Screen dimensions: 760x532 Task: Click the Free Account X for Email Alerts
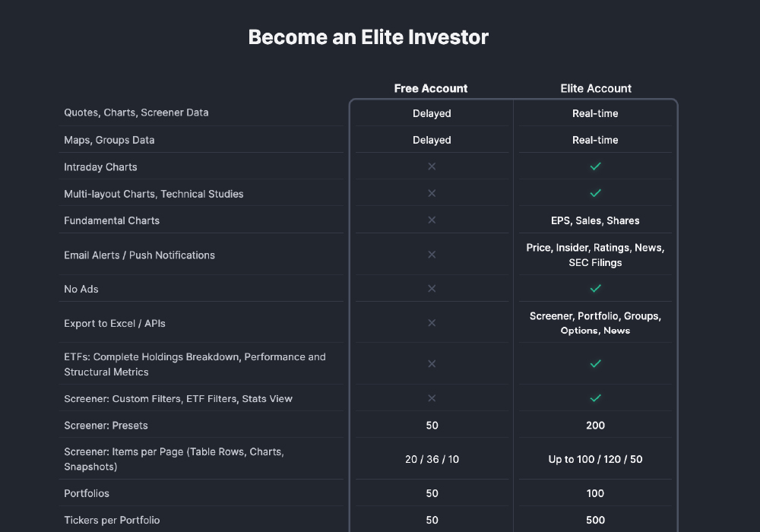pyautogui.click(x=432, y=255)
